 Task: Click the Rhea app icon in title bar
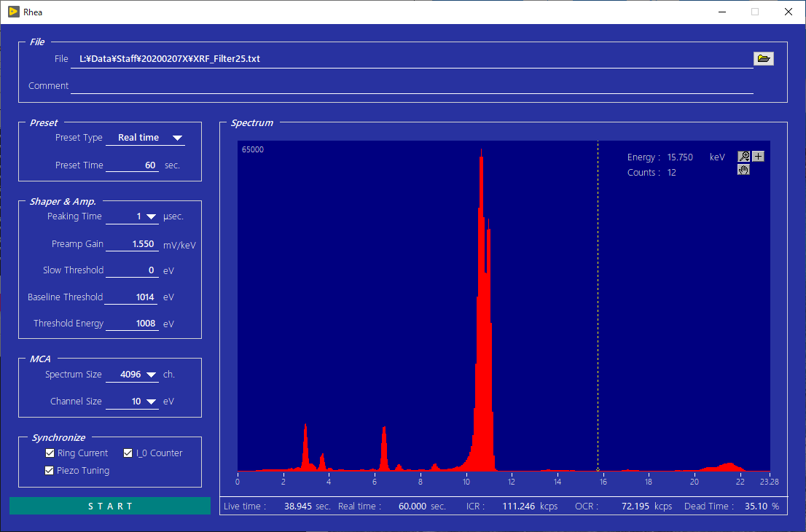pyautogui.click(x=14, y=12)
